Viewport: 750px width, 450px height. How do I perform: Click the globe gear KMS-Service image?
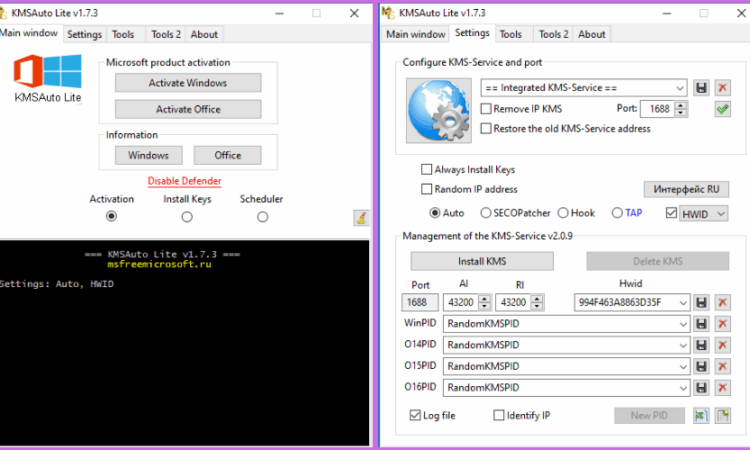click(x=439, y=110)
